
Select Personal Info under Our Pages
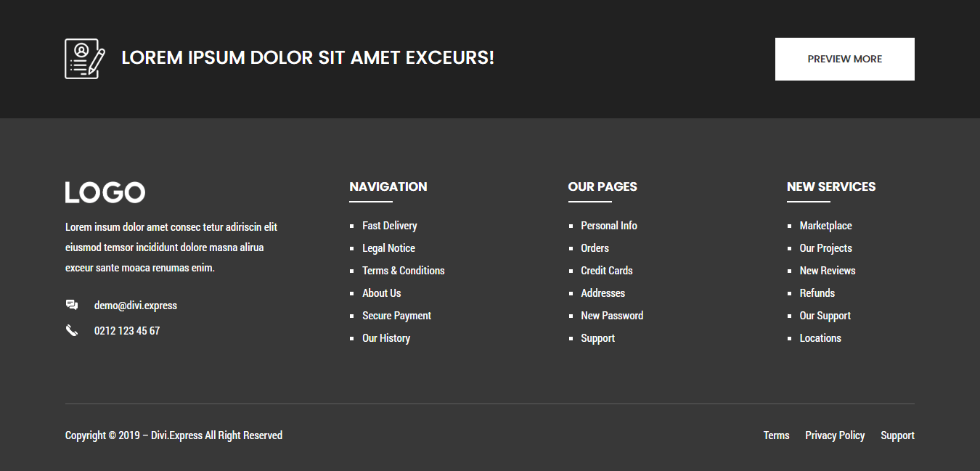point(608,226)
